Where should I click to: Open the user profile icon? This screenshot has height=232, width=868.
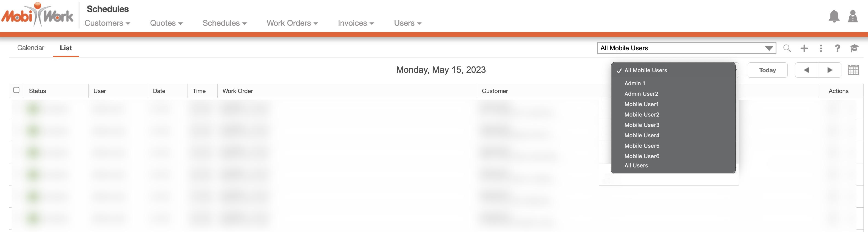[x=852, y=16]
